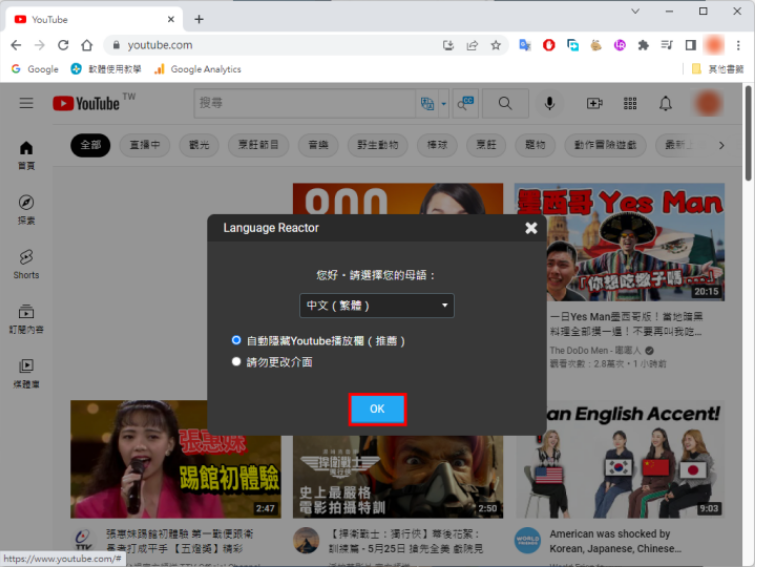
Task: Go back in browser history
Action: [16, 45]
